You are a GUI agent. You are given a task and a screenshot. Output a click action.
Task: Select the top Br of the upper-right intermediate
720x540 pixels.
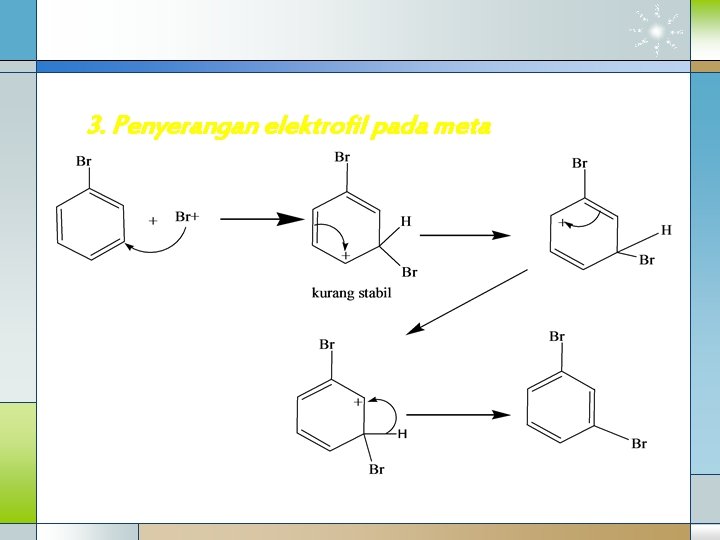coord(579,163)
